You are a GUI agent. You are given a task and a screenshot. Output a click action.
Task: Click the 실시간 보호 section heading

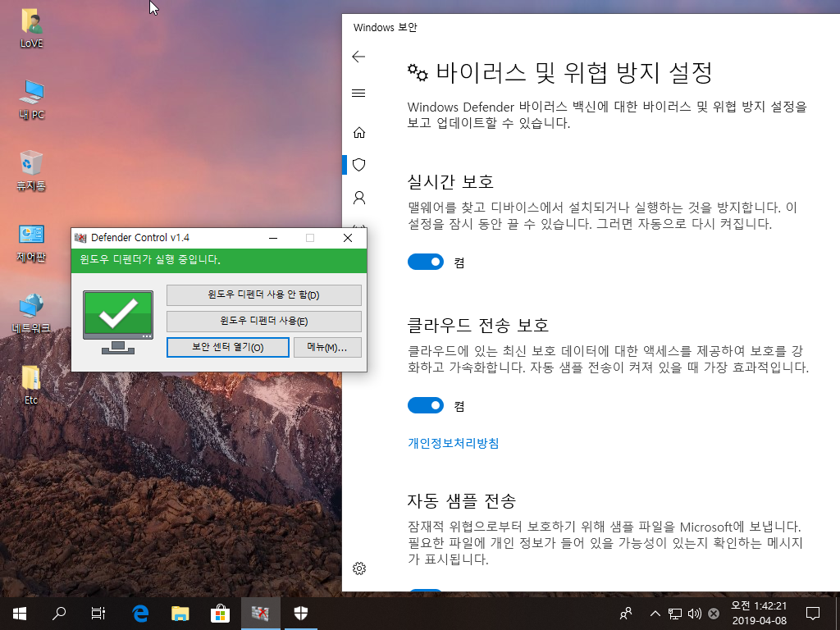pyautogui.click(x=450, y=181)
